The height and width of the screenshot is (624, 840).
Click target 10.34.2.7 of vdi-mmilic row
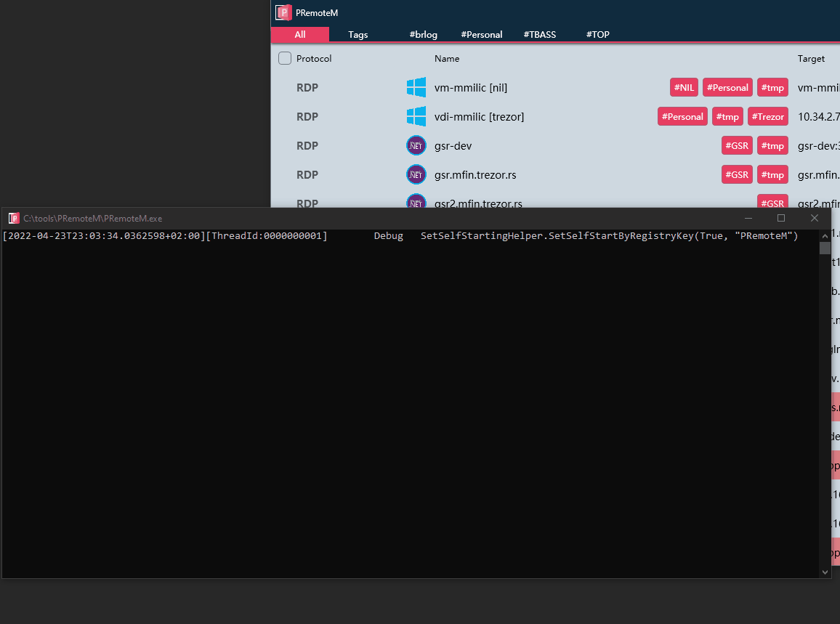[819, 116]
